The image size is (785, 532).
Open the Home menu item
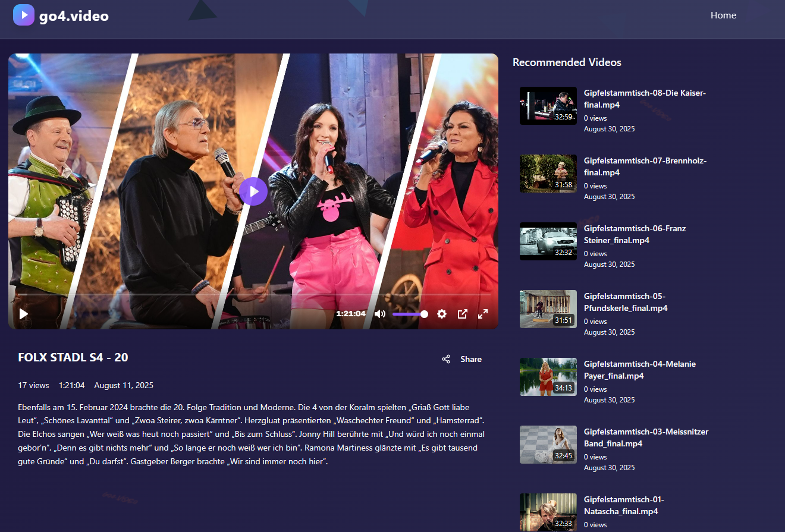tap(723, 15)
